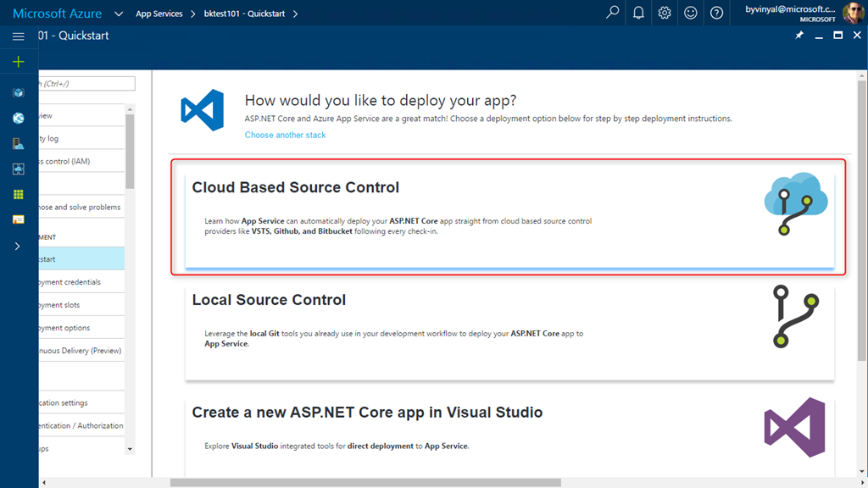Click the resource menu scroll down arrow
This screenshot has height=488, width=868.
click(130, 449)
